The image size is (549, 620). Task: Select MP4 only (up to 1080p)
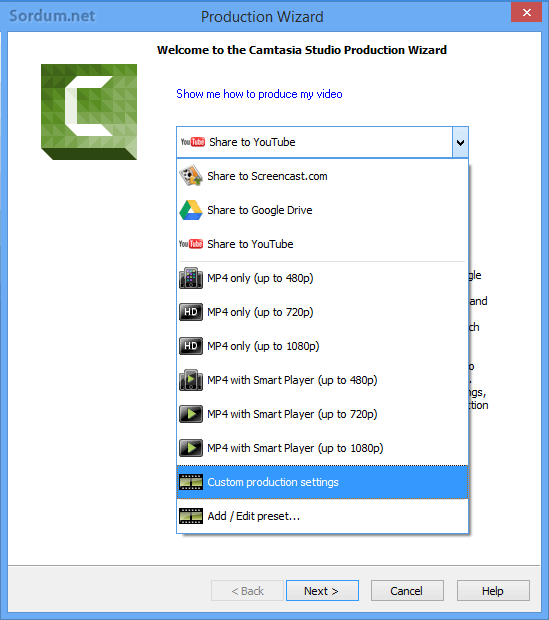click(x=322, y=346)
